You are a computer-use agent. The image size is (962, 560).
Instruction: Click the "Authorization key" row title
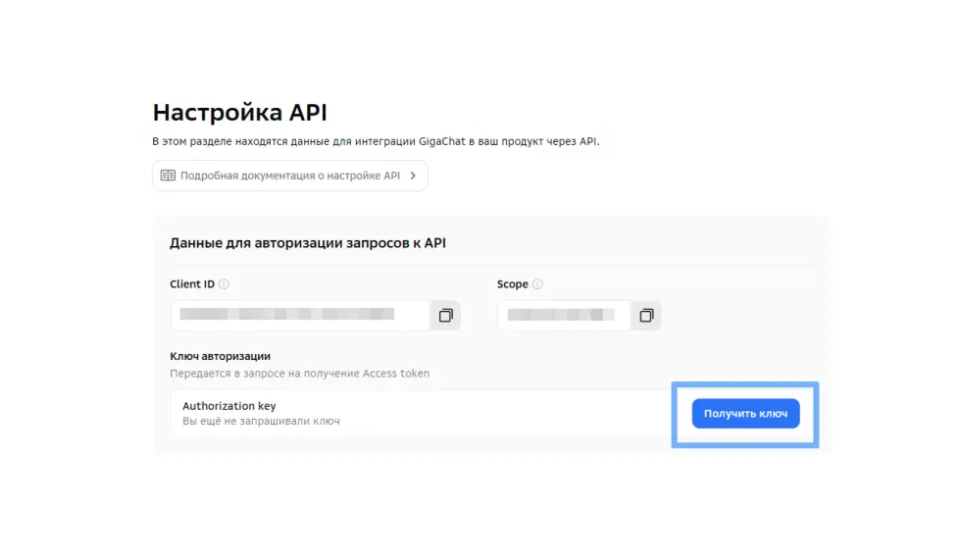(228, 406)
